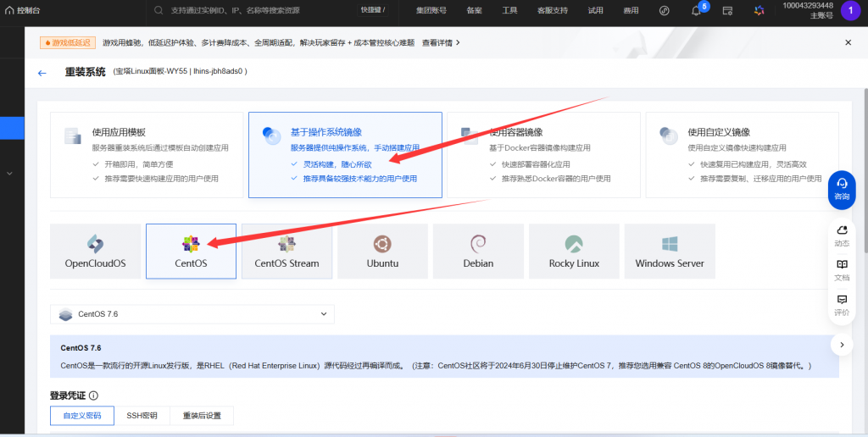The width and height of the screenshot is (868, 437).
Task: Open 集团账号 menu
Action: [431, 10]
